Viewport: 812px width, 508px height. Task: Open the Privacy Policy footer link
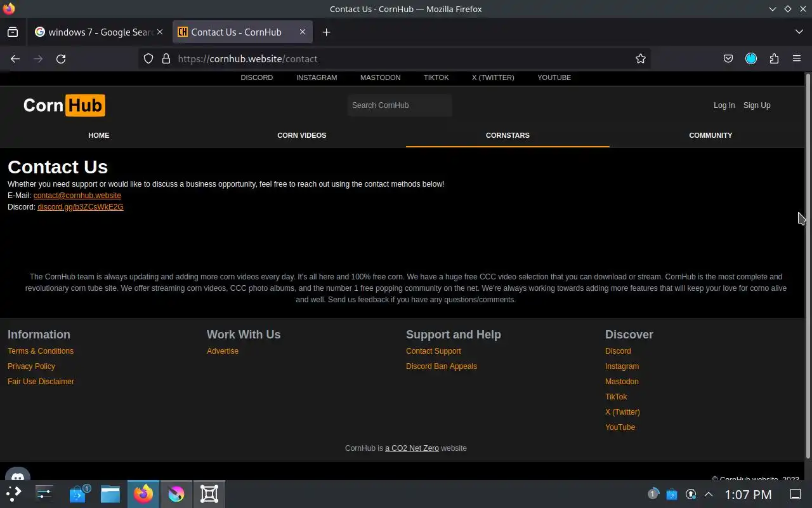pyautogui.click(x=31, y=366)
